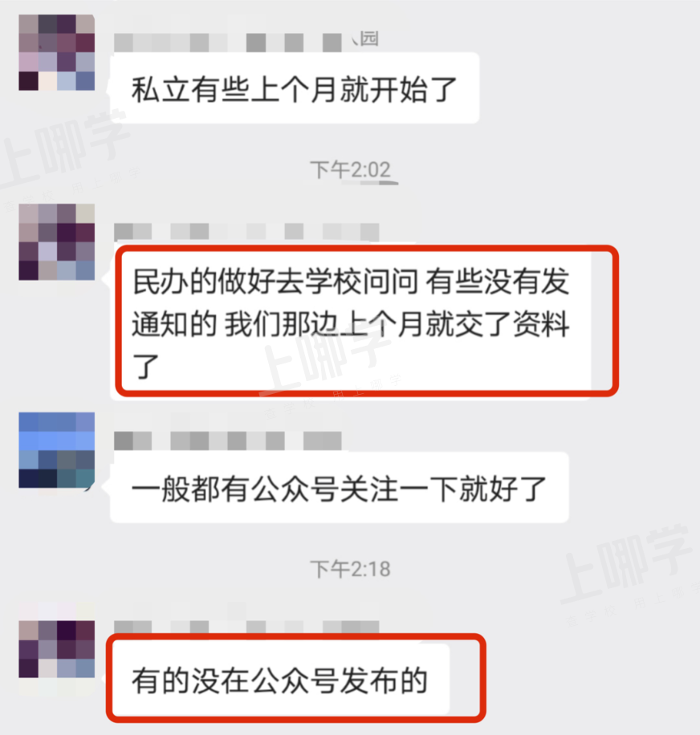Click the text 我们那边上个月就交了资料
The image size is (700, 735).
(x=397, y=324)
